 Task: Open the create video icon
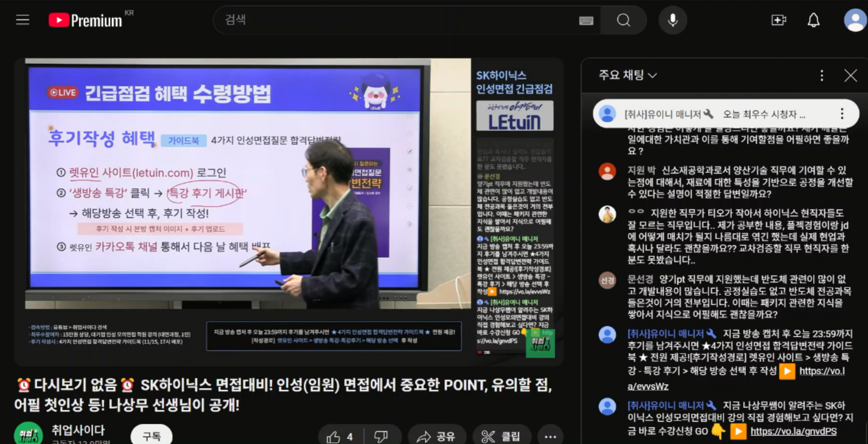[778, 20]
